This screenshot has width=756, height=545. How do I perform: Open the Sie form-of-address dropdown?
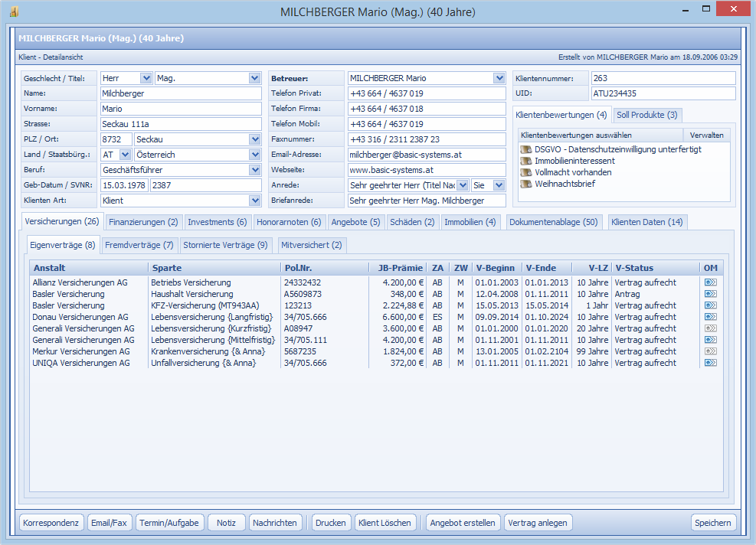coord(499,185)
